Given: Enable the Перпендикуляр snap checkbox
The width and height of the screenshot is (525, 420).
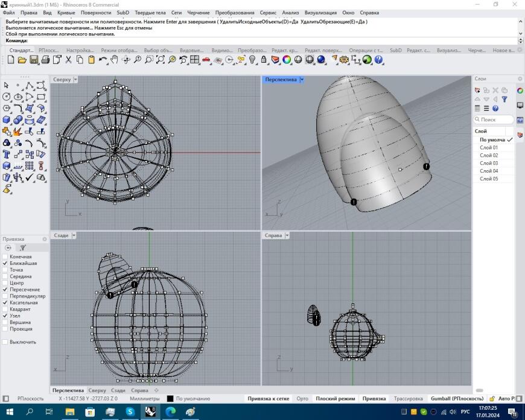Looking at the screenshot, I should click(x=5, y=296).
